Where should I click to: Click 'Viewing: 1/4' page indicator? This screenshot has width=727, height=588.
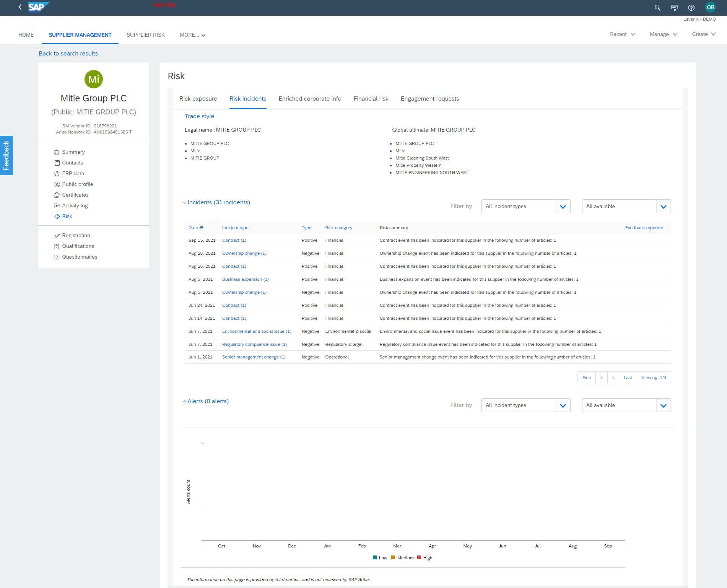pos(654,378)
